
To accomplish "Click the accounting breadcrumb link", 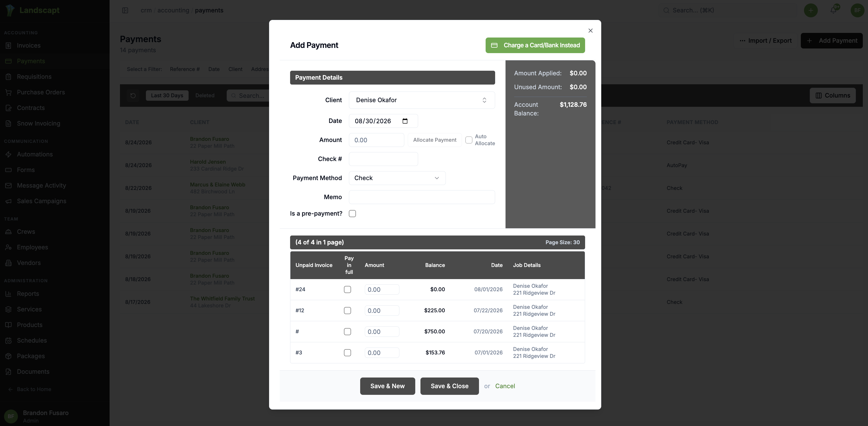I will [173, 10].
